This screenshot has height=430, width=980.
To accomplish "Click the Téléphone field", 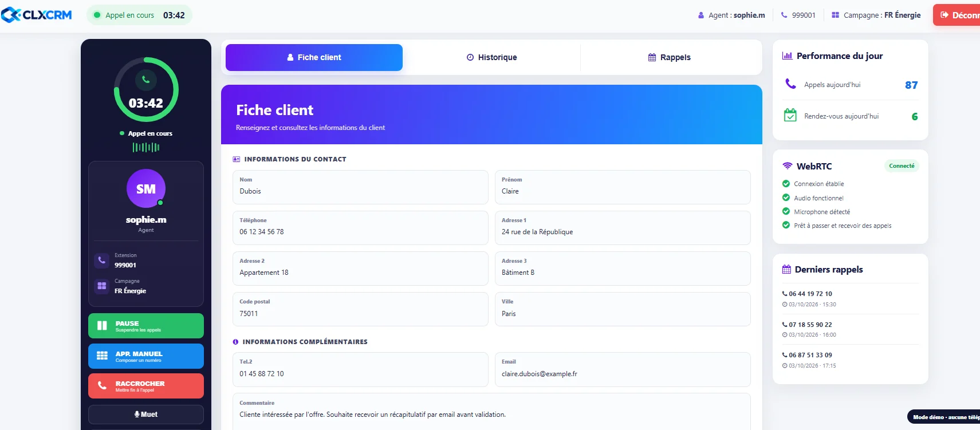I will pyautogui.click(x=360, y=228).
